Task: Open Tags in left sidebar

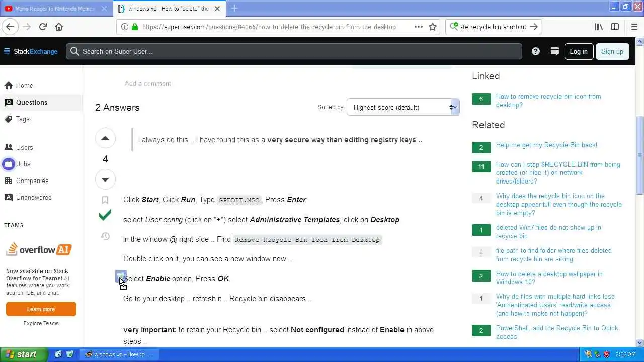Action: click(x=23, y=119)
